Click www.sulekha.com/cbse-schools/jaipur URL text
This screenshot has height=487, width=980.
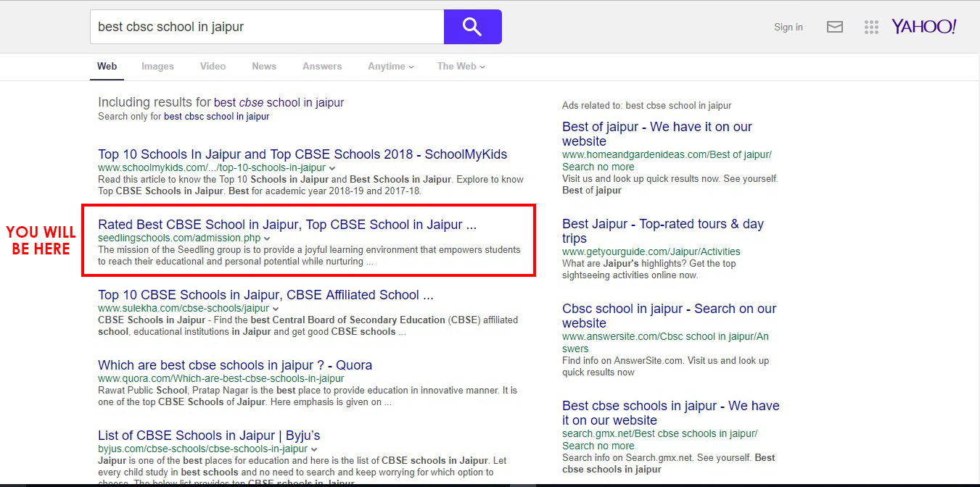pyautogui.click(x=184, y=308)
